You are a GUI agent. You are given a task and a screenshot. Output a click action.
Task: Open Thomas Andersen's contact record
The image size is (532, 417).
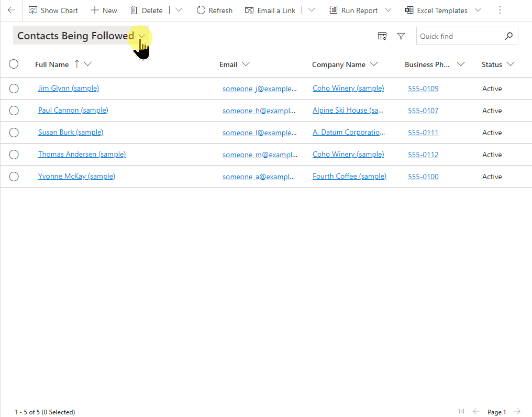click(x=82, y=154)
